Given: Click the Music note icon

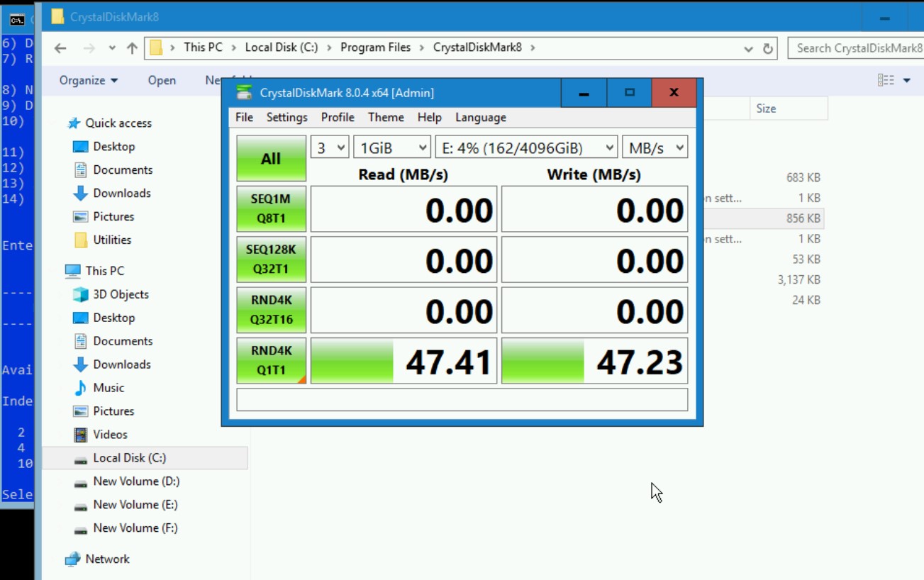Looking at the screenshot, I should coord(81,388).
